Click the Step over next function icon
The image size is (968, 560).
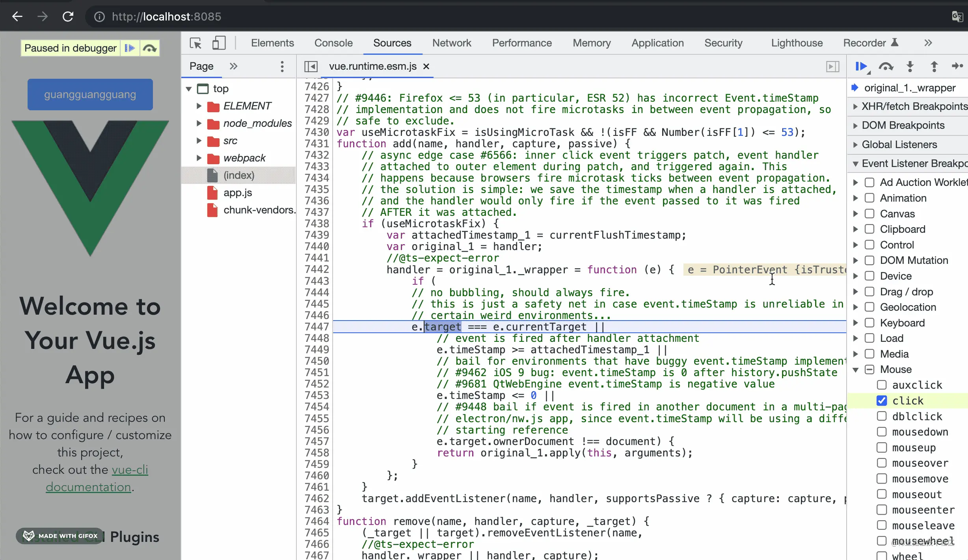click(x=886, y=67)
